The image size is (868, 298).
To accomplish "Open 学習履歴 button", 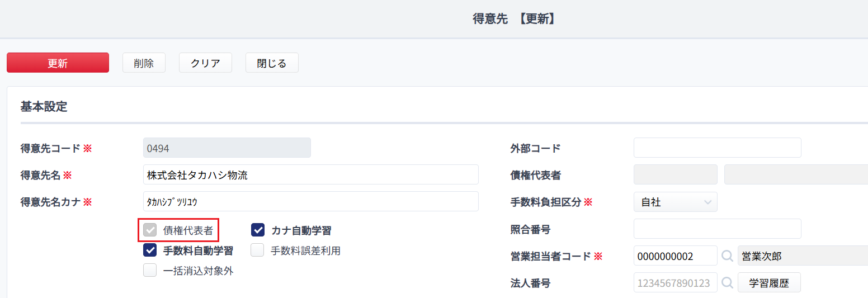I will 769,283.
